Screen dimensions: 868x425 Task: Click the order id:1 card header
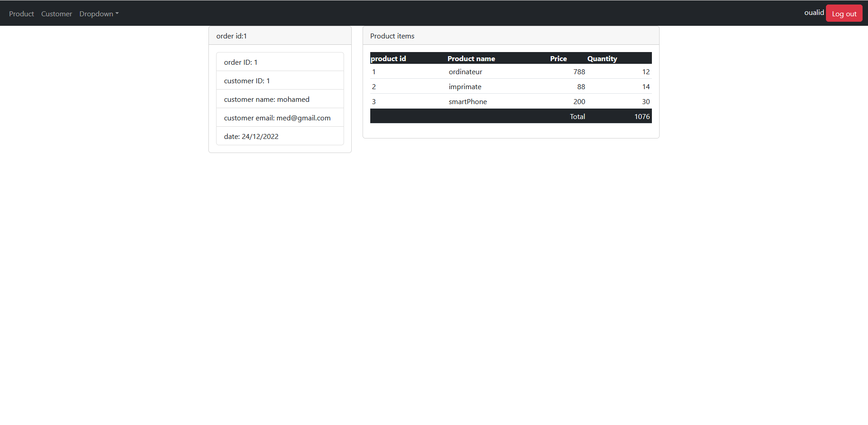point(231,36)
